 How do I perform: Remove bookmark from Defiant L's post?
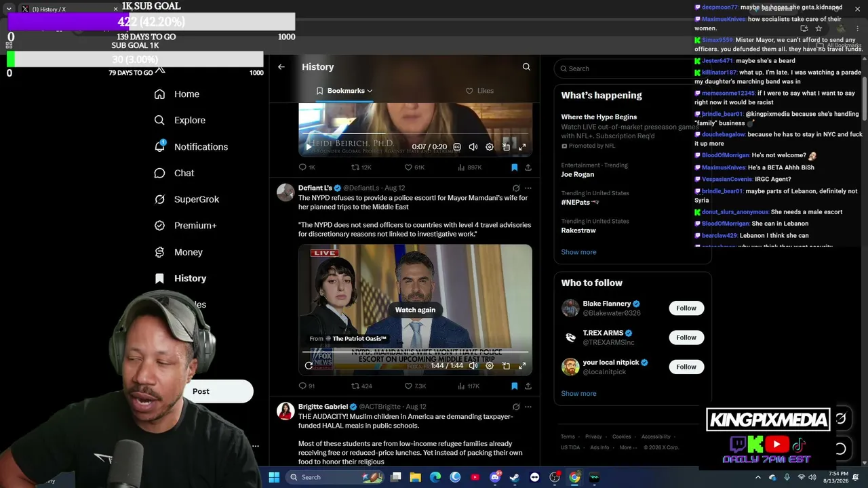tap(514, 386)
